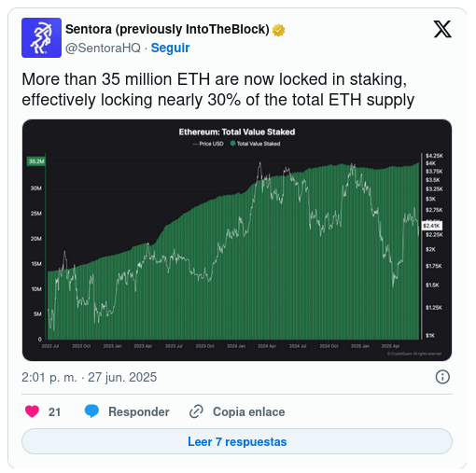This screenshot has height=473, width=476.
Task: Click the chain link copy icon
Action: click(196, 411)
